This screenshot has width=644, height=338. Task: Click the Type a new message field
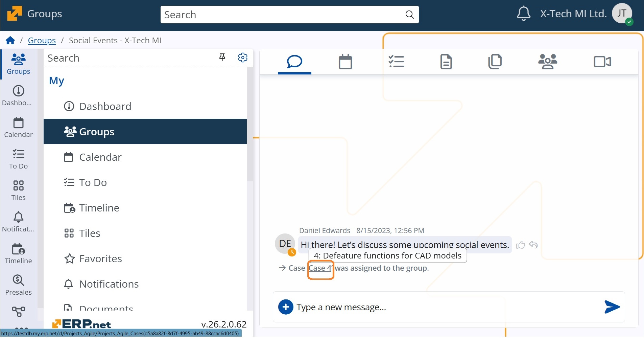point(439,307)
